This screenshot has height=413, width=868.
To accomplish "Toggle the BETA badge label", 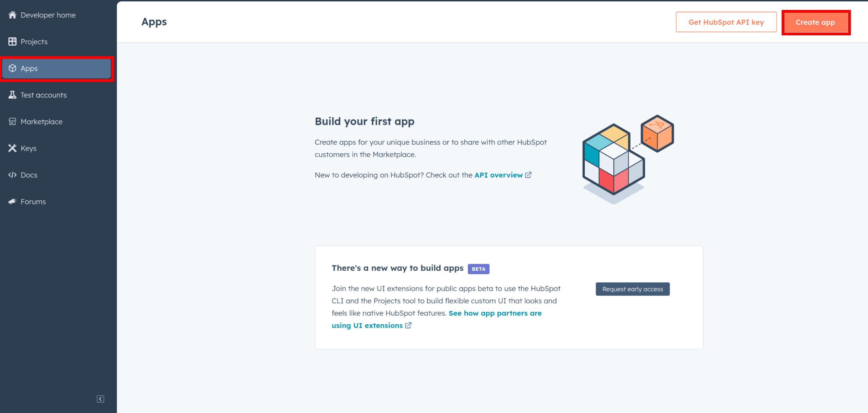I will (479, 269).
